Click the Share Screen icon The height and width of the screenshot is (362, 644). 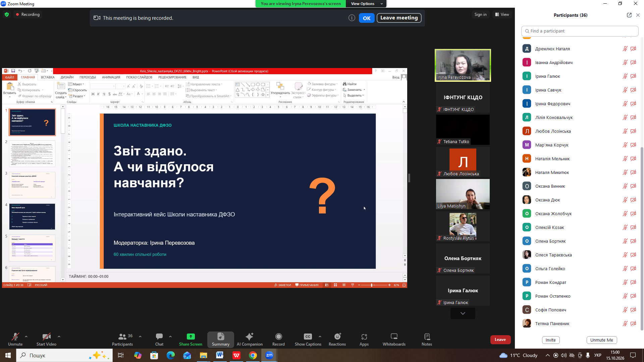tap(191, 337)
